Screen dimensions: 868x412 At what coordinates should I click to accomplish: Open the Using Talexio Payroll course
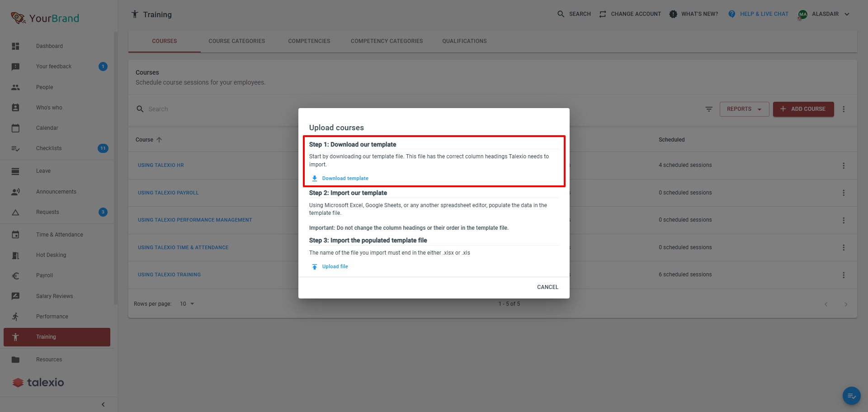[168, 193]
